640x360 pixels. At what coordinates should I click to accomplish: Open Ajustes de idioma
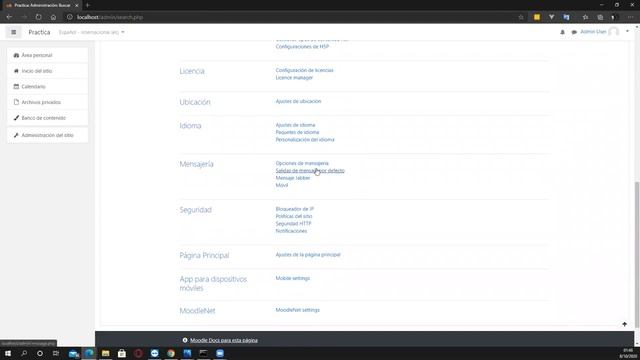[x=295, y=125]
